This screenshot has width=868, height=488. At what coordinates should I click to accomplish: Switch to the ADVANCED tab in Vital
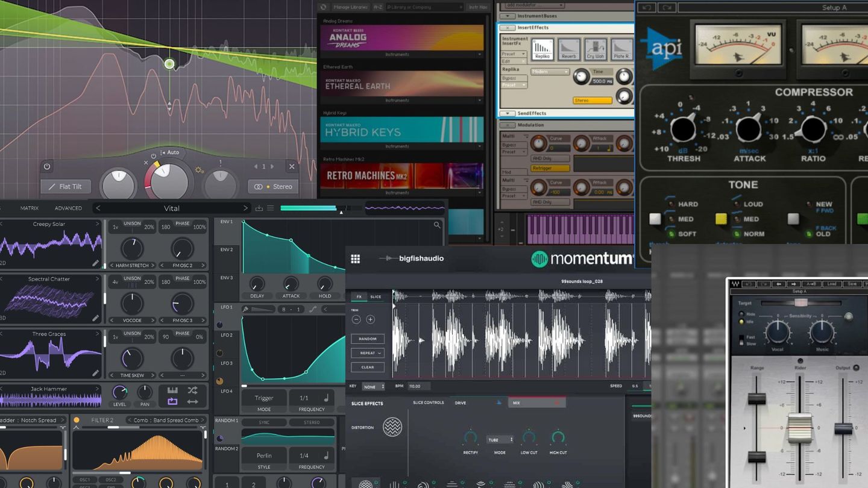[x=68, y=208]
